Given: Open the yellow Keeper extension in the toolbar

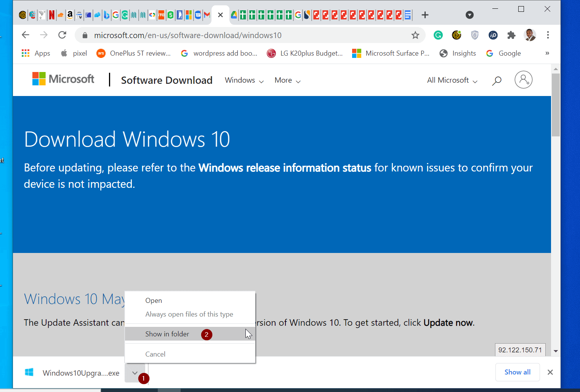Looking at the screenshot, I should pos(457,35).
